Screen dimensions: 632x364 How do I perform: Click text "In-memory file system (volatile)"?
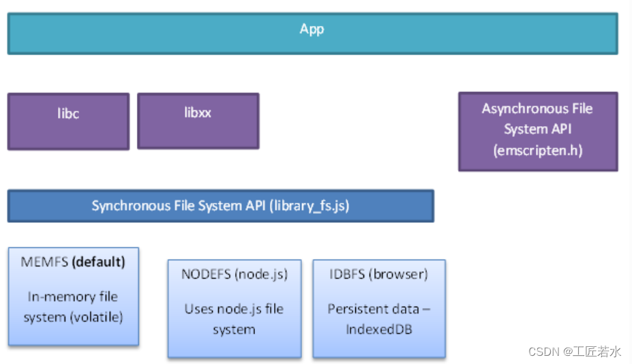tap(73, 307)
